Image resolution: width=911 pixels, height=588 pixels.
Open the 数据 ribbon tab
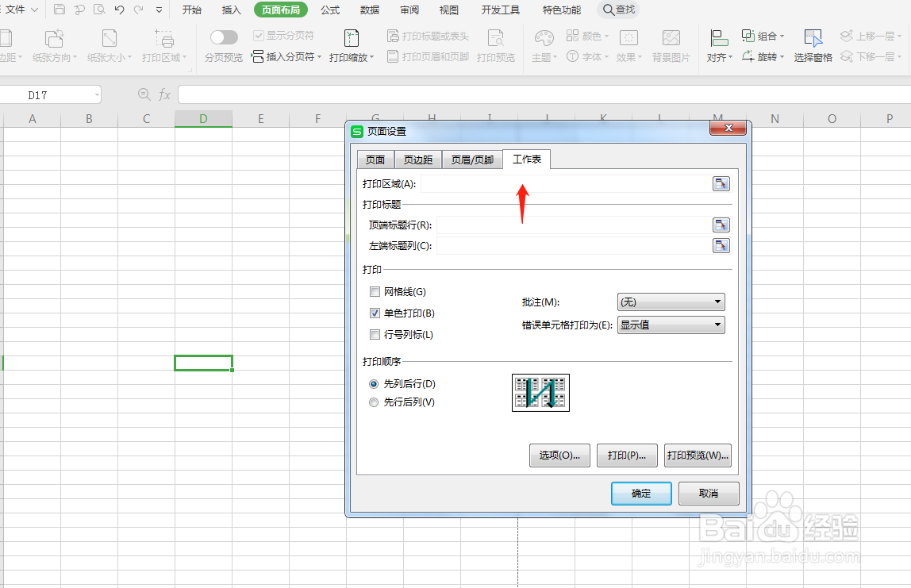[x=370, y=10]
